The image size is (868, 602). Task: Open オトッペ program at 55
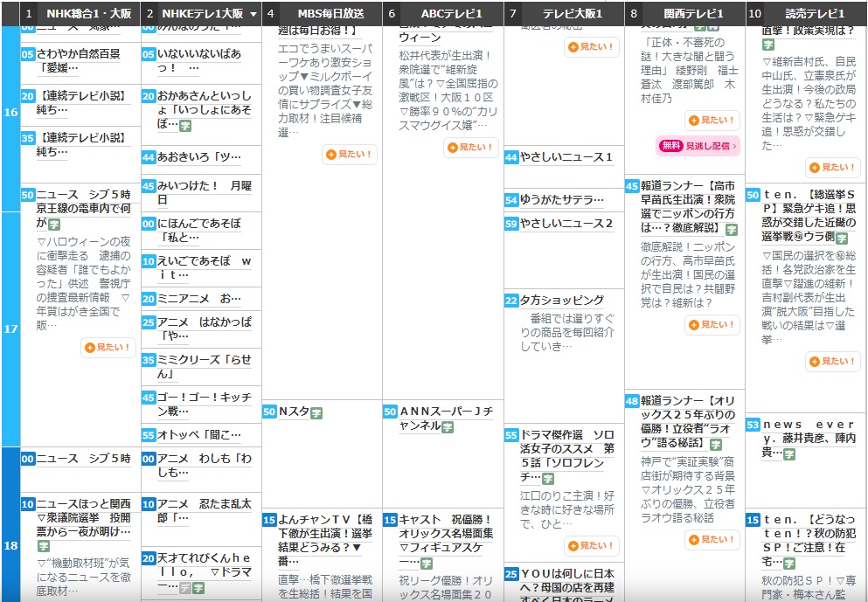199,435
